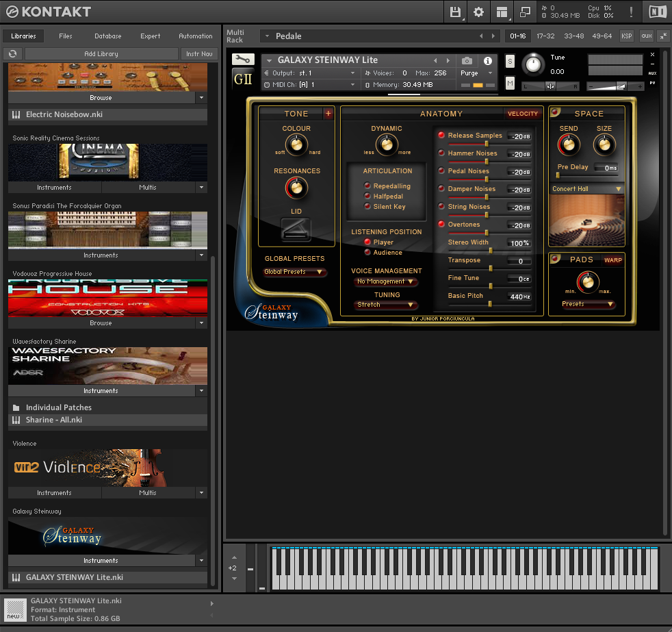
Task: Click the snapshot camera icon
Action: pos(467,61)
